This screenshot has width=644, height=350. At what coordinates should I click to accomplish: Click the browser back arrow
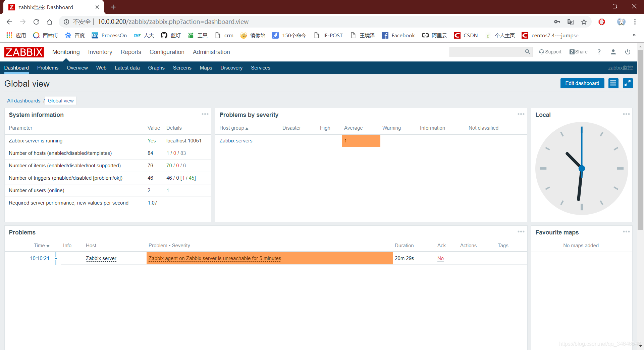click(x=9, y=22)
